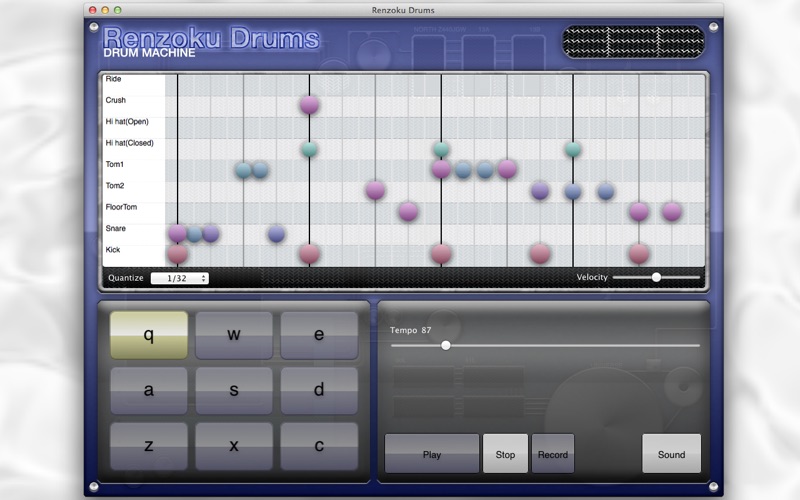
Task: Tap the w drum pad
Action: [234, 335]
